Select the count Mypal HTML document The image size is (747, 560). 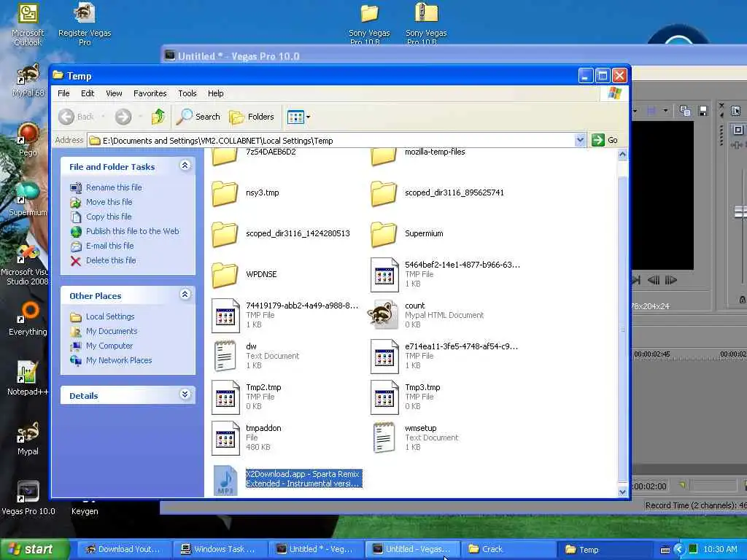pyautogui.click(x=425, y=315)
